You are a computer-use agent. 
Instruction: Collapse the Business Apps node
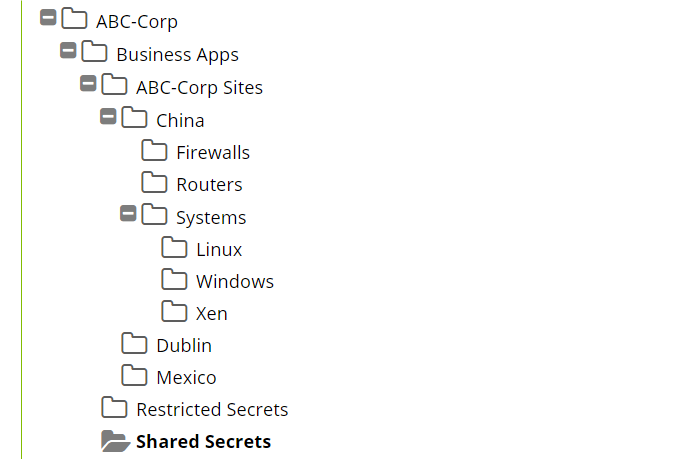[68, 51]
